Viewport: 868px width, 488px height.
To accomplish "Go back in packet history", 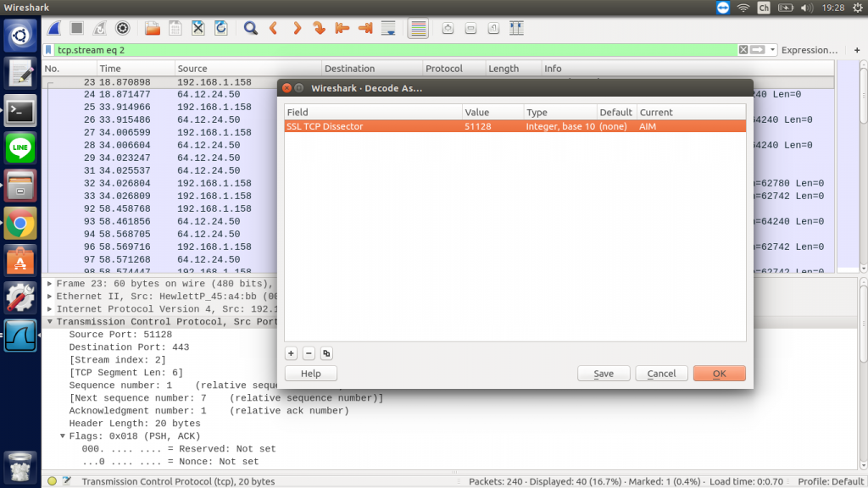I will (x=274, y=28).
